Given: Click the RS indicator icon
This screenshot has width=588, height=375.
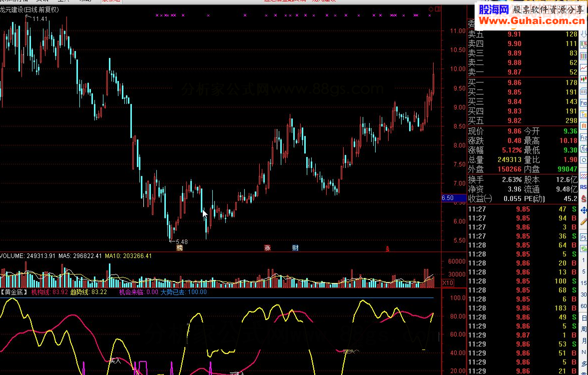Looking at the screenshot, I should pyautogui.click(x=584, y=187).
